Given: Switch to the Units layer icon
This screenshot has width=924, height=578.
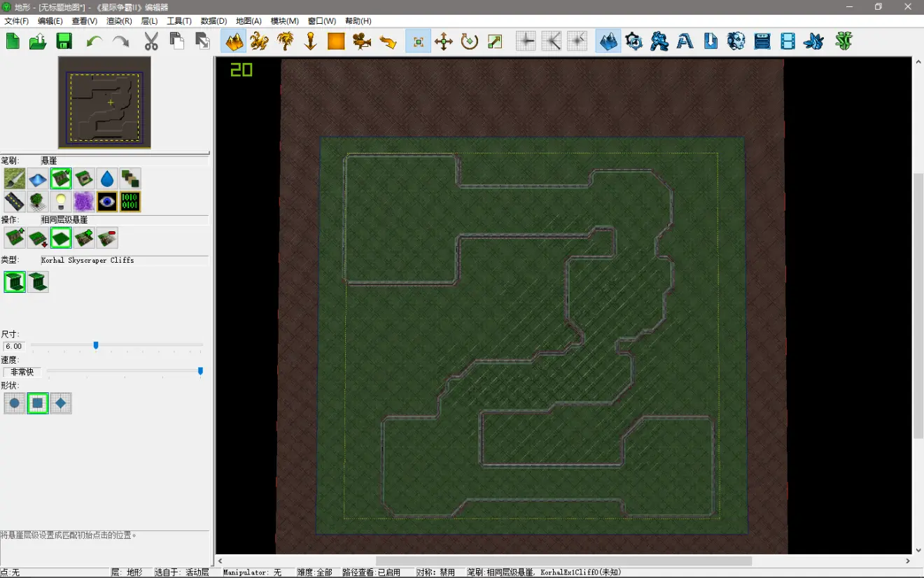Looking at the screenshot, I should 260,41.
